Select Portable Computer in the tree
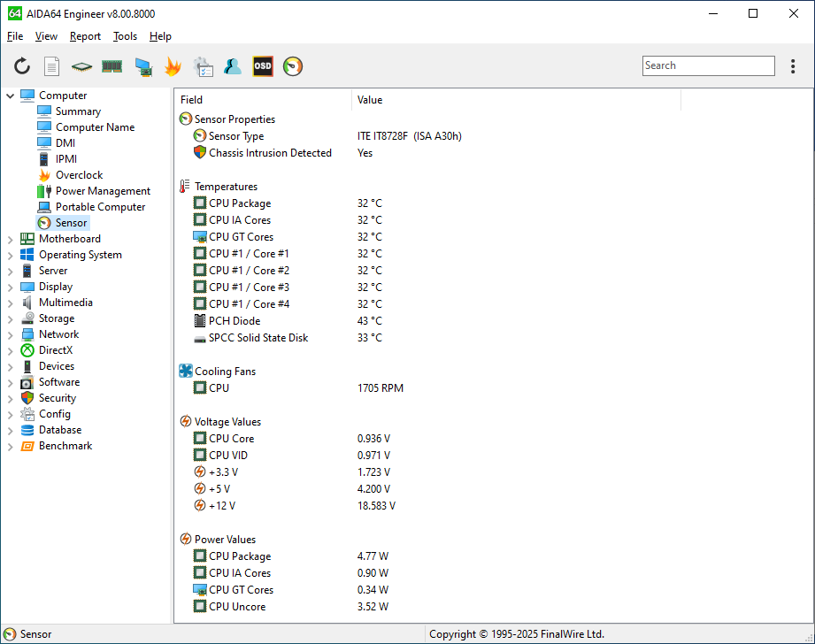 pos(100,207)
